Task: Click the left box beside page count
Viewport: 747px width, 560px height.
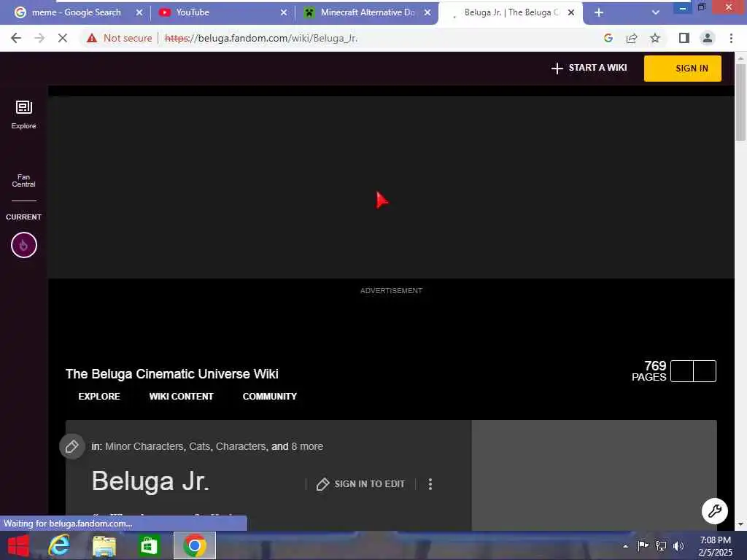Action: click(682, 371)
